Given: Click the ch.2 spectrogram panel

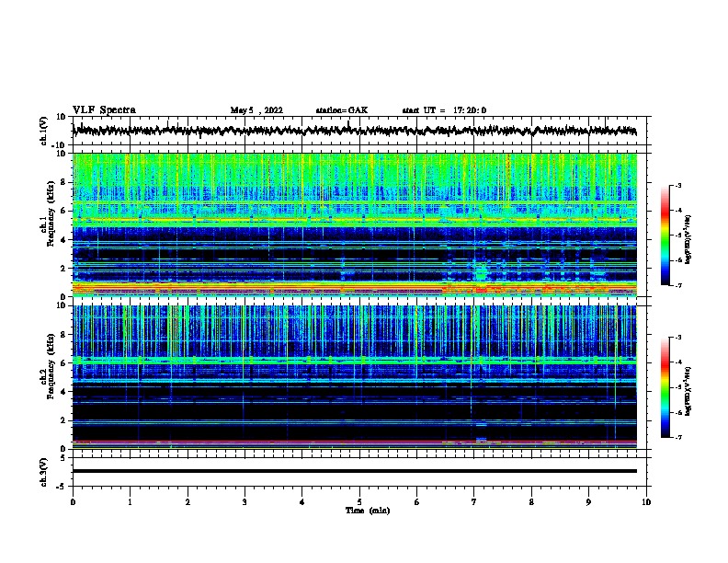Looking at the screenshot, I should pyautogui.click(x=355, y=377).
